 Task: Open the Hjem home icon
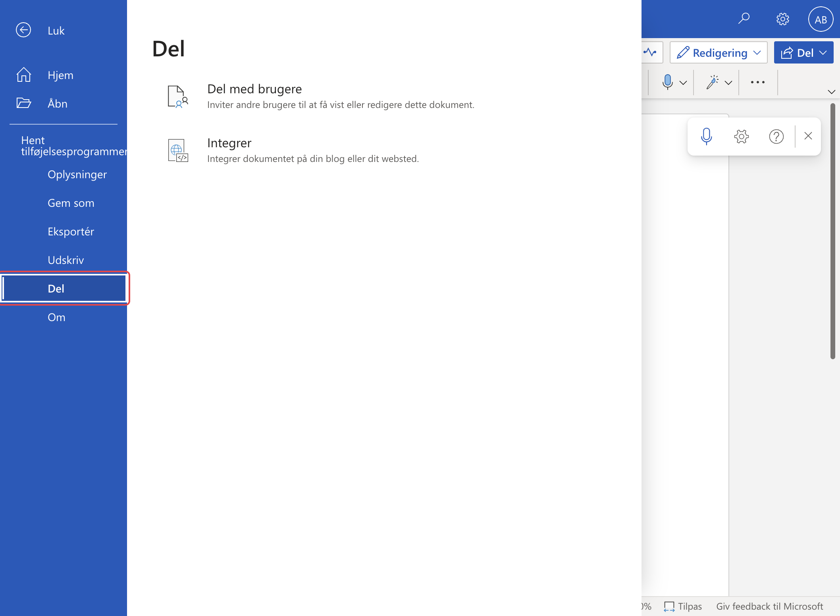click(x=24, y=75)
